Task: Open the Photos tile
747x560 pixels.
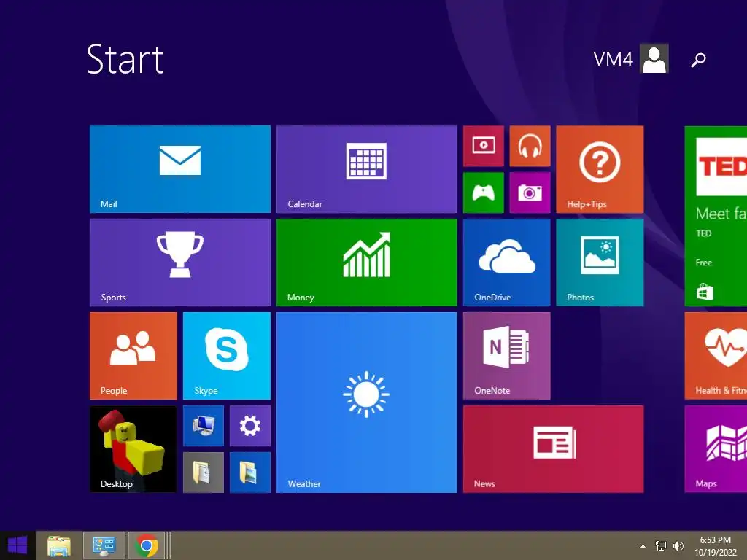Action: pyautogui.click(x=600, y=262)
